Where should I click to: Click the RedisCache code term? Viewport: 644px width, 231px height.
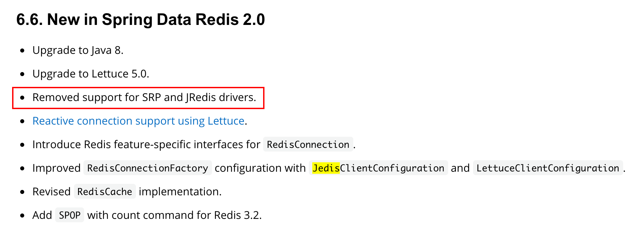click(105, 192)
